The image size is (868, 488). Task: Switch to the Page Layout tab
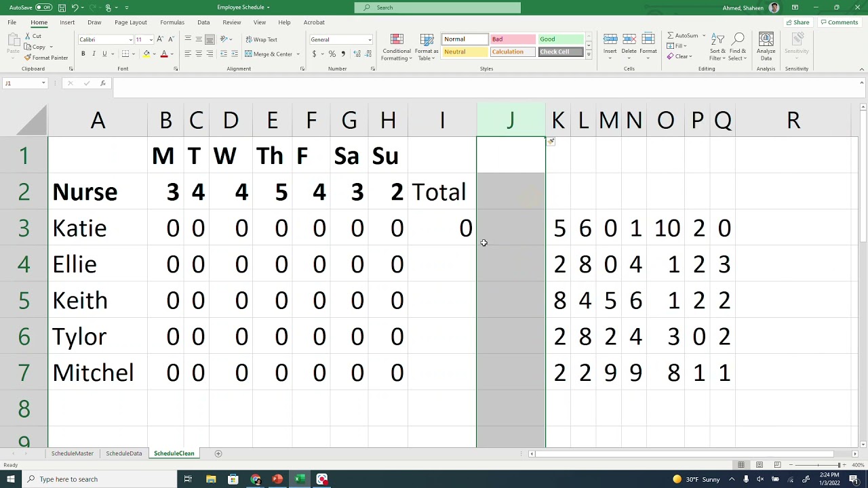131,22
